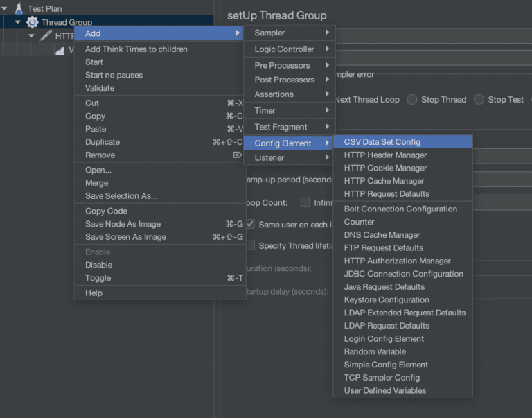Viewport: 532px width, 418px height.
Task: Select Save Node As Image
Action: (123, 224)
